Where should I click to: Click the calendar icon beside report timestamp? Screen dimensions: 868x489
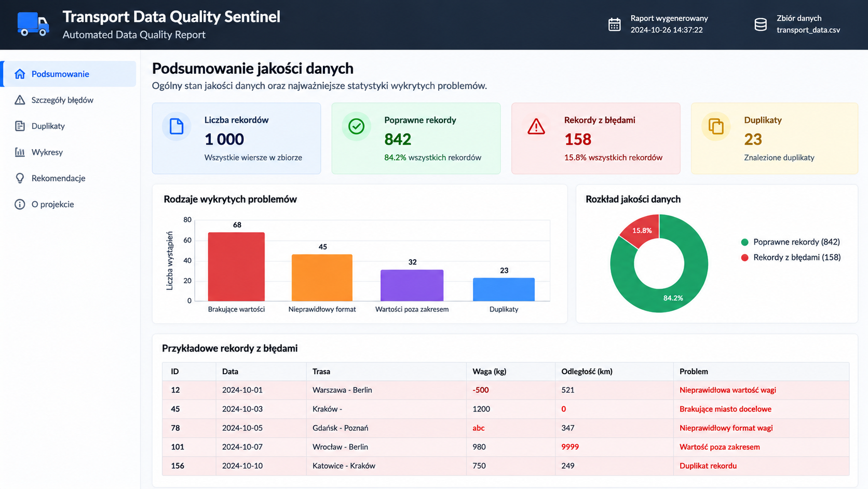click(614, 24)
